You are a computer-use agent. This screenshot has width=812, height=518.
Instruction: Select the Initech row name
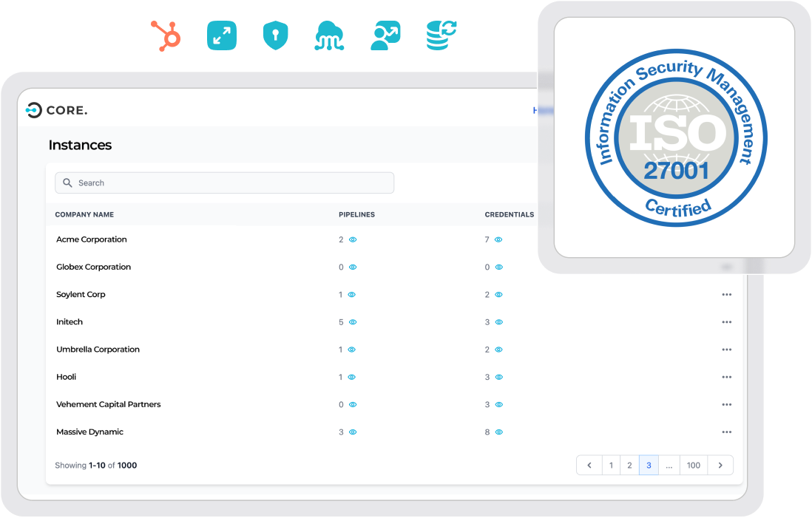pos(70,321)
